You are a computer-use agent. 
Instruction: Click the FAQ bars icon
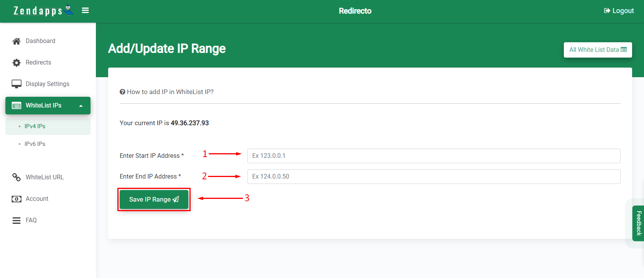(x=16, y=220)
